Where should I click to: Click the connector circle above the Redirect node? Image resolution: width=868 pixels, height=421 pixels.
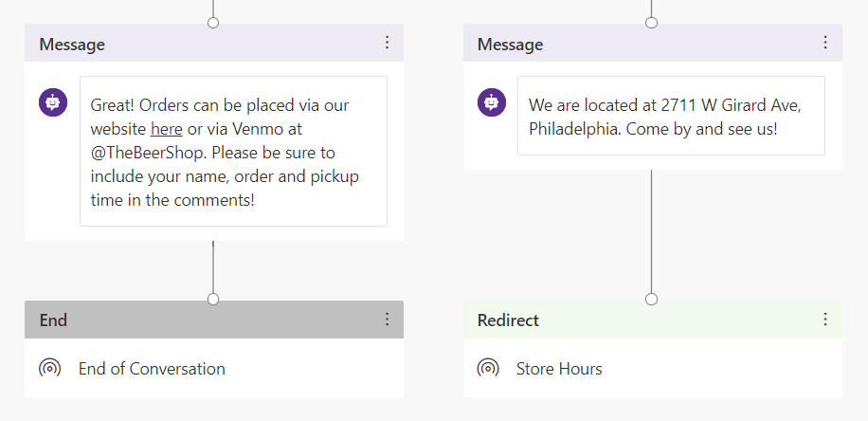(x=651, y=299)
